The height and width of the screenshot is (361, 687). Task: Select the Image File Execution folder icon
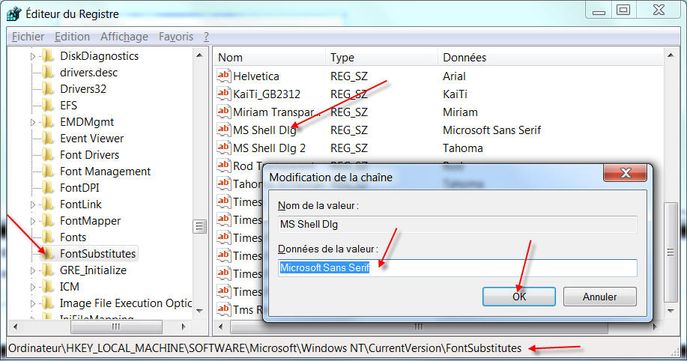[48, 303]
